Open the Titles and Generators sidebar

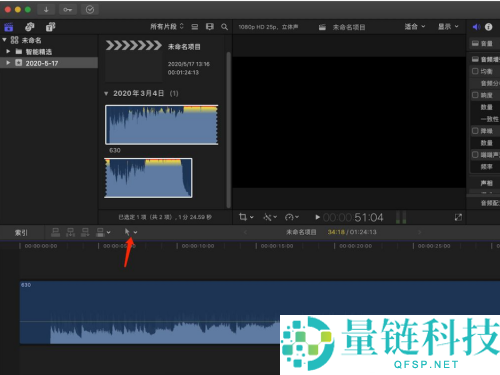tap(51, 27)
